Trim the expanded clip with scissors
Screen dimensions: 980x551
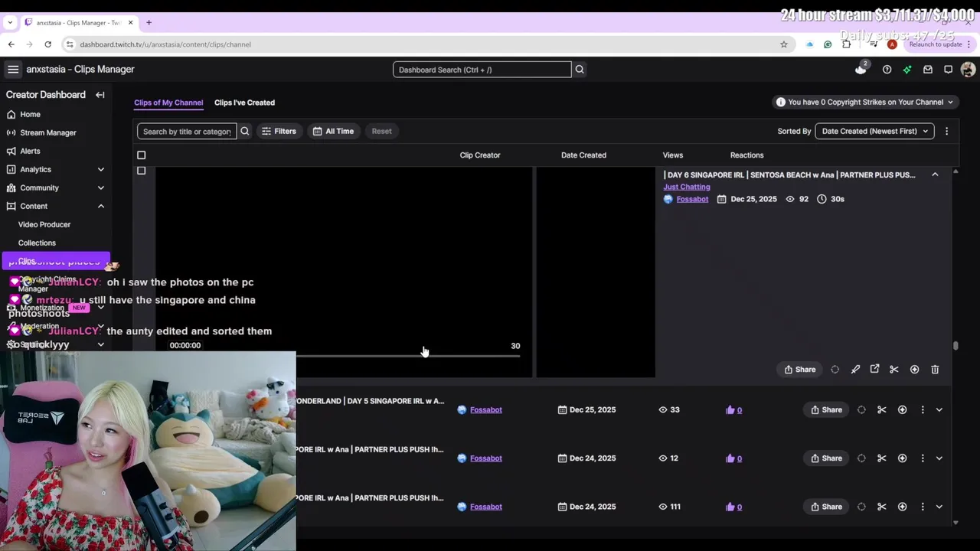[894, 370]
